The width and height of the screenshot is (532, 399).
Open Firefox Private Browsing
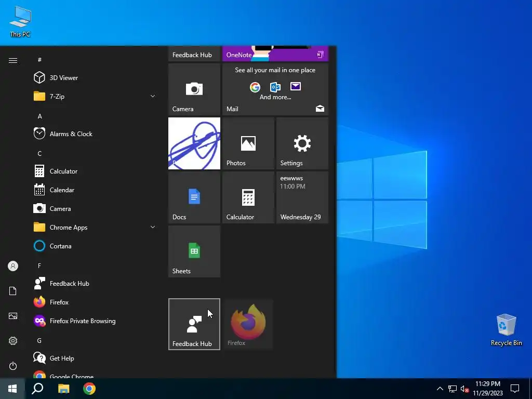point(95,321)
